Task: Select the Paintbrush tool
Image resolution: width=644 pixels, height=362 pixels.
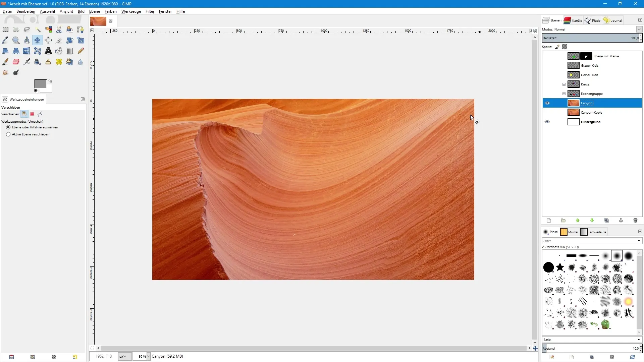Action: 5,62
